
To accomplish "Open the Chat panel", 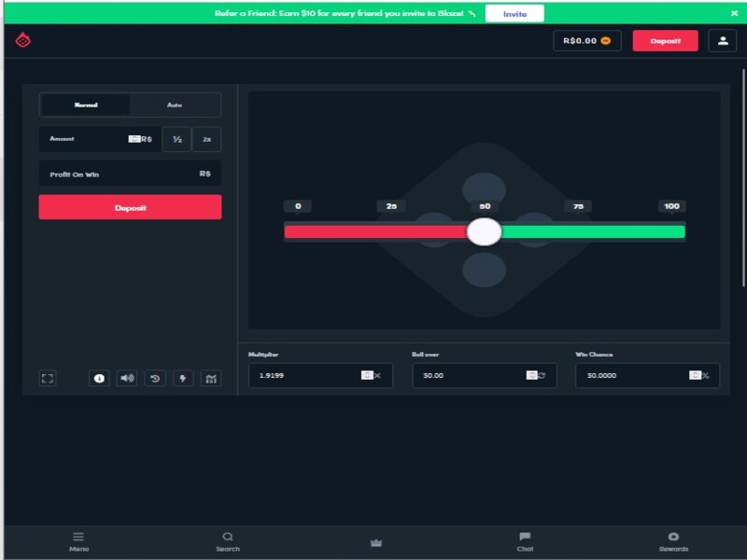I will 525,542.
